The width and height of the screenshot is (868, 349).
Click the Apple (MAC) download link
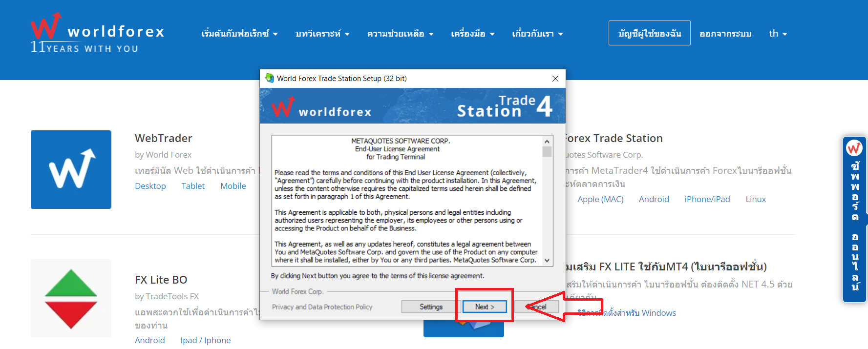(x=600, y=199)
